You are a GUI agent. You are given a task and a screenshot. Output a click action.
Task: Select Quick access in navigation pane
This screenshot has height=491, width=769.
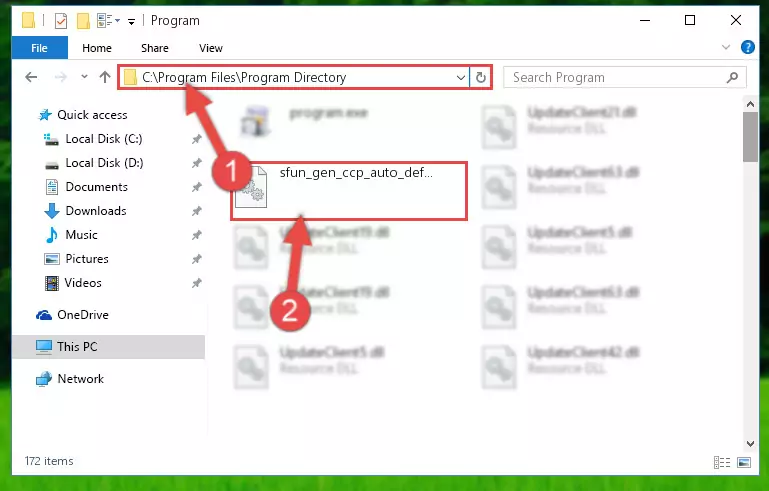[92, 115]
